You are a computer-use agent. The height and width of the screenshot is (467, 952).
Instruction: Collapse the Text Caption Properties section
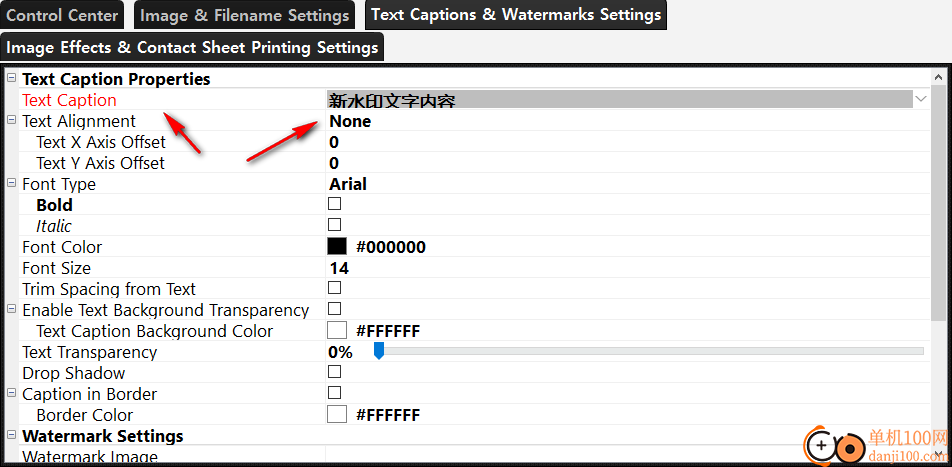[12, 79]
